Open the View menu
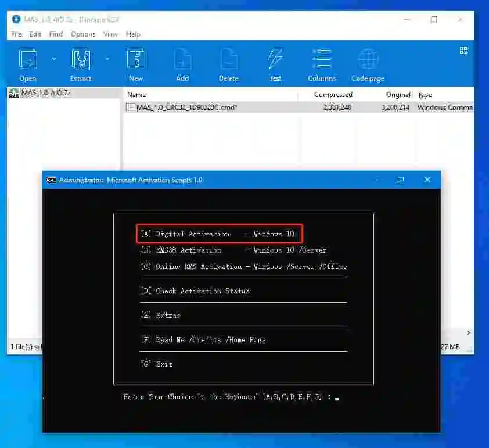The image size is (489, 448). 110,34
